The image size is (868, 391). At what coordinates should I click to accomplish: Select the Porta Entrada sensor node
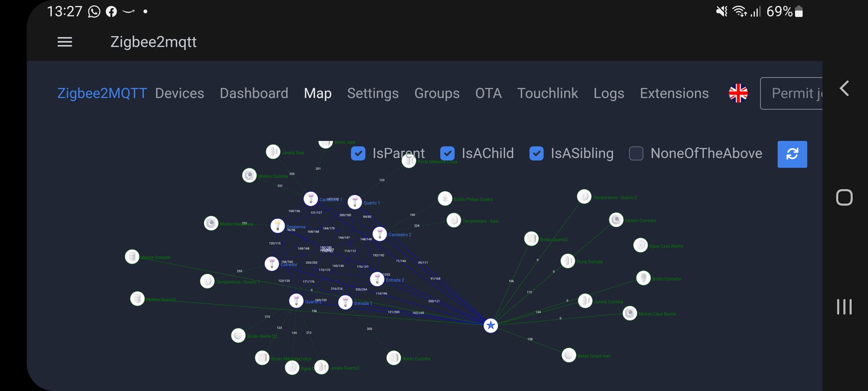568,261
